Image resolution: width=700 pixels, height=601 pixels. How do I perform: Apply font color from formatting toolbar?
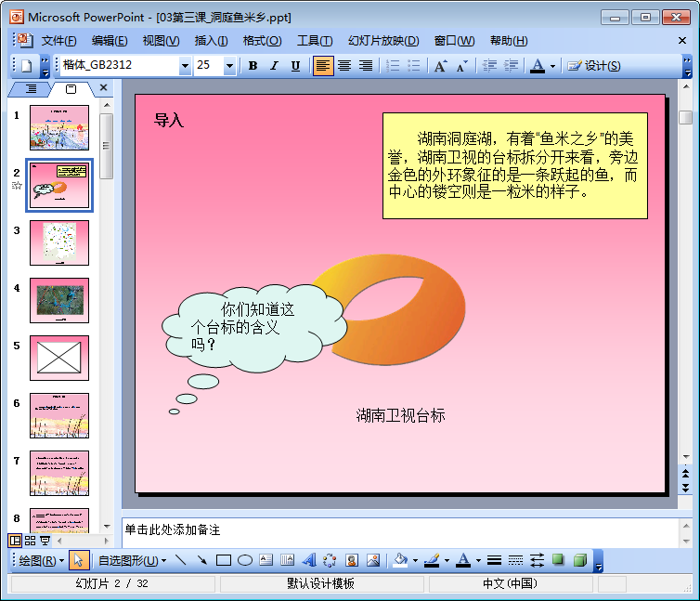point(538,66)
